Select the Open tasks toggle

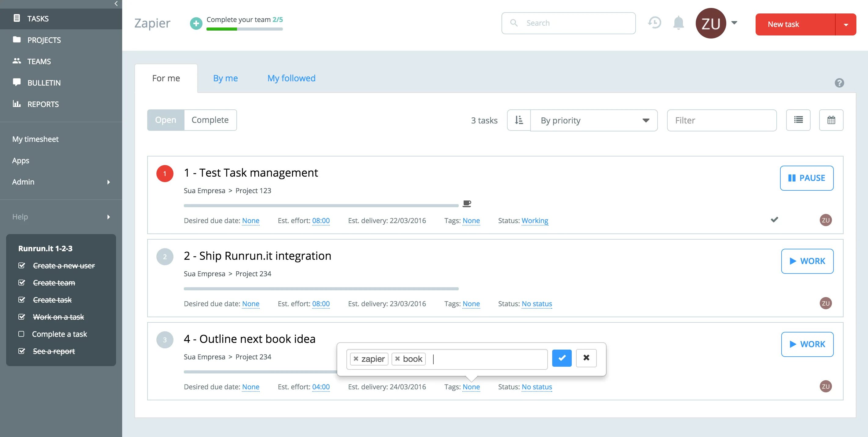[166, 120]
